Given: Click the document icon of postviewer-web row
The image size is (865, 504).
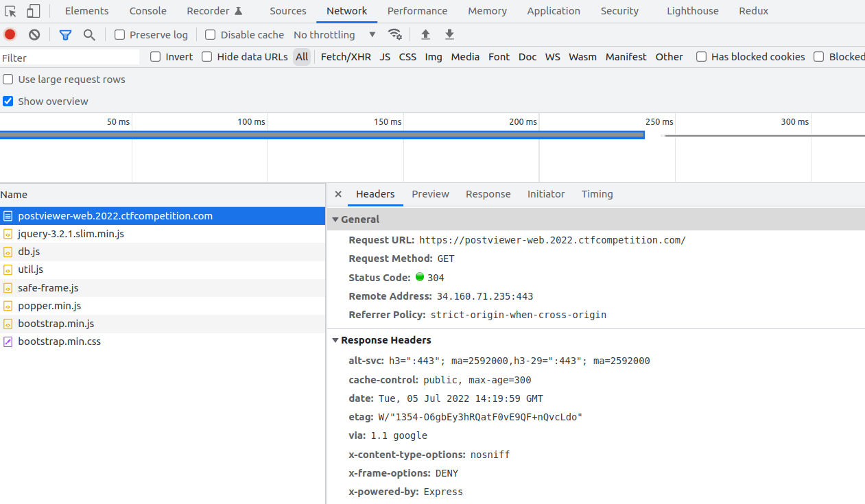Looking at the screenshot, I should point(8,216).
